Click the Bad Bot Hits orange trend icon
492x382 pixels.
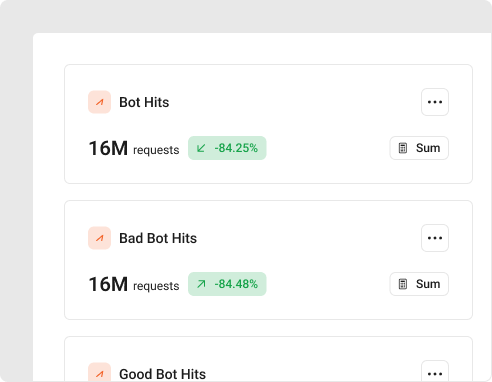(x=99, y=238)
